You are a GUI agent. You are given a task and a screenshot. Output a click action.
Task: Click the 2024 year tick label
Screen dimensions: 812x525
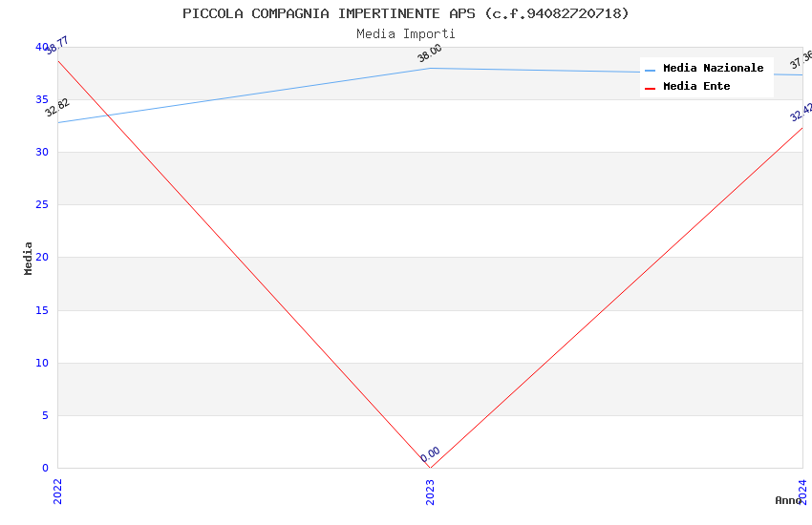(x=802, y=491)
